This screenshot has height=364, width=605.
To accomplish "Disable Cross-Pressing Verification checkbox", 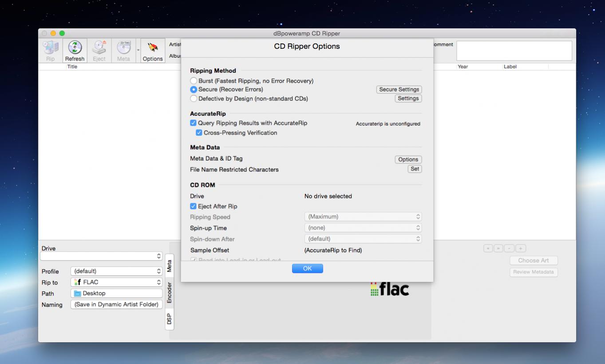I will 199,133.
